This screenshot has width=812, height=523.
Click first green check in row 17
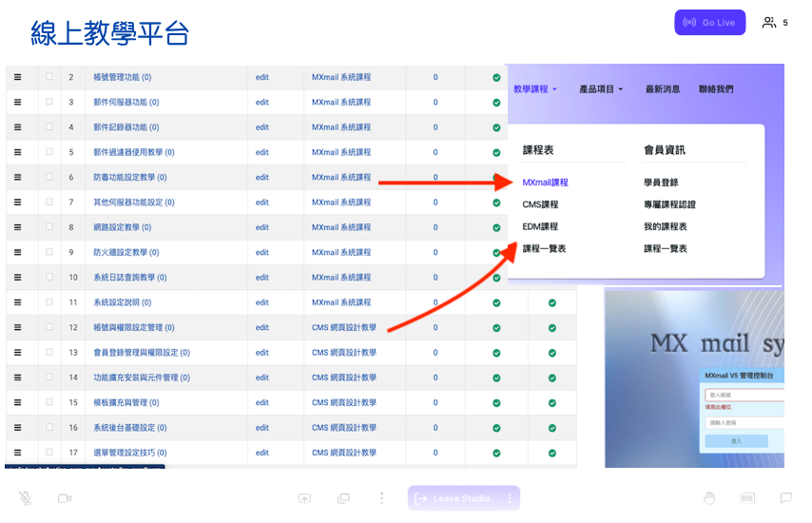click(x=496, y=453)
